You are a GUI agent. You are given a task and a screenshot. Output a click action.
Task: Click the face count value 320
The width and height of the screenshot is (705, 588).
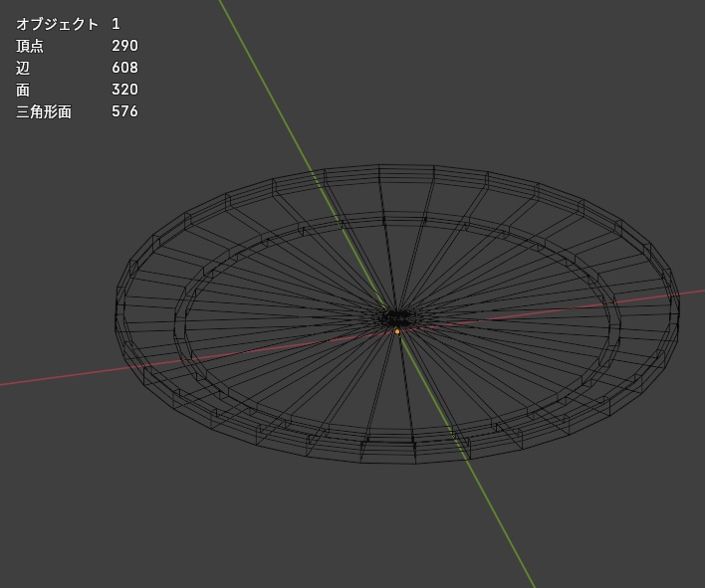point(124,90)
